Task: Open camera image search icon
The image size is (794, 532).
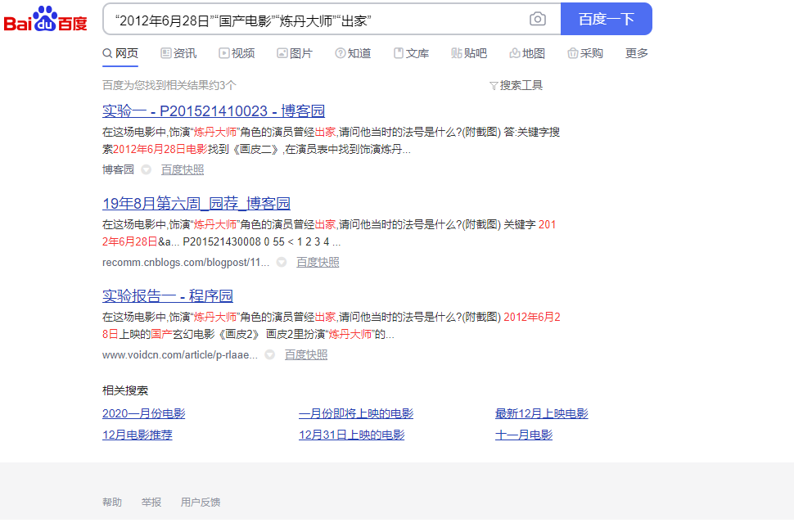Action: click(x=537, y=20)
